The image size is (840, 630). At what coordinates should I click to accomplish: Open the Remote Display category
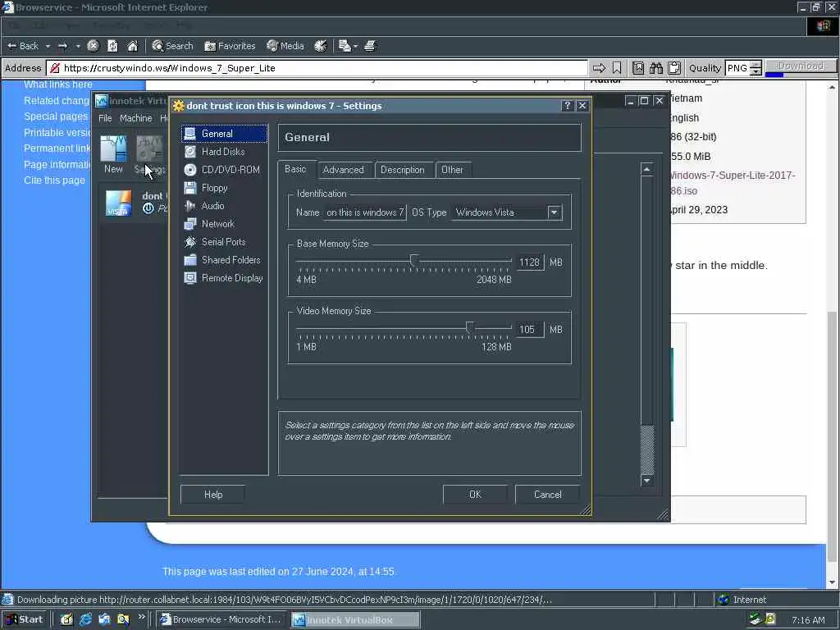coord(224,278)
